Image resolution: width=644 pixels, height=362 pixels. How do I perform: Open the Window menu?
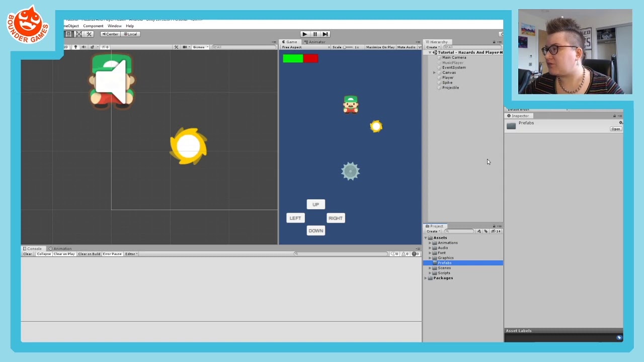pos(114,26)
